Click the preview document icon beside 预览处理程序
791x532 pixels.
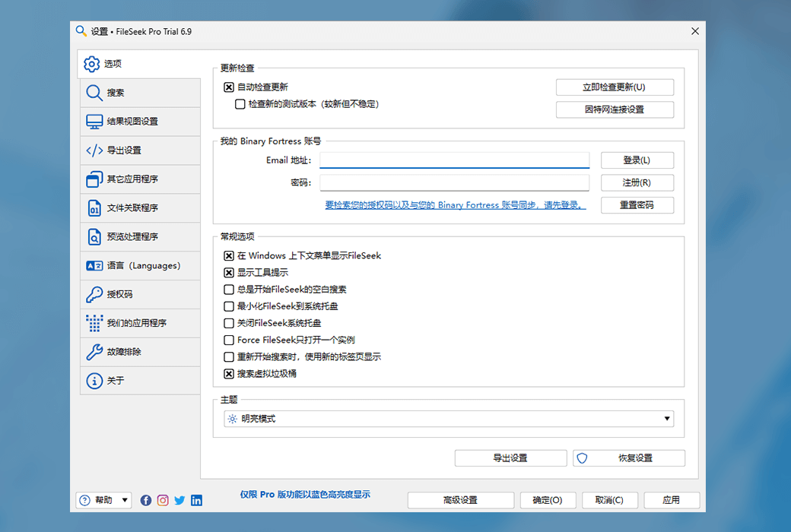click(94, 236)
